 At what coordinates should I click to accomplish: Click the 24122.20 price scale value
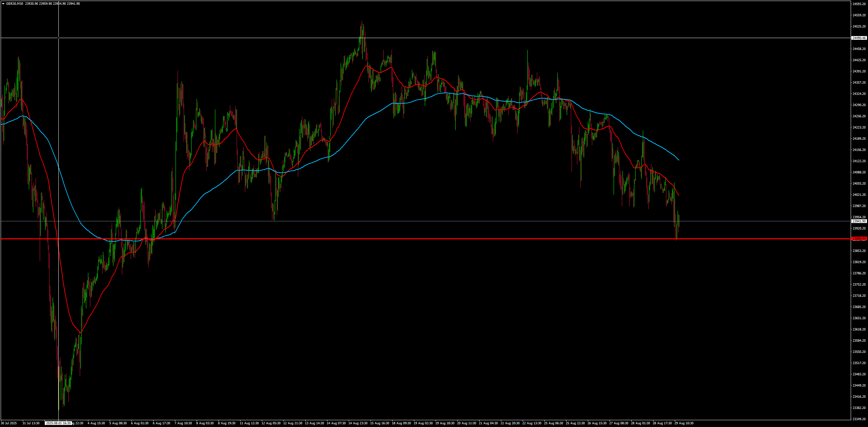click(x=859, y=161)
